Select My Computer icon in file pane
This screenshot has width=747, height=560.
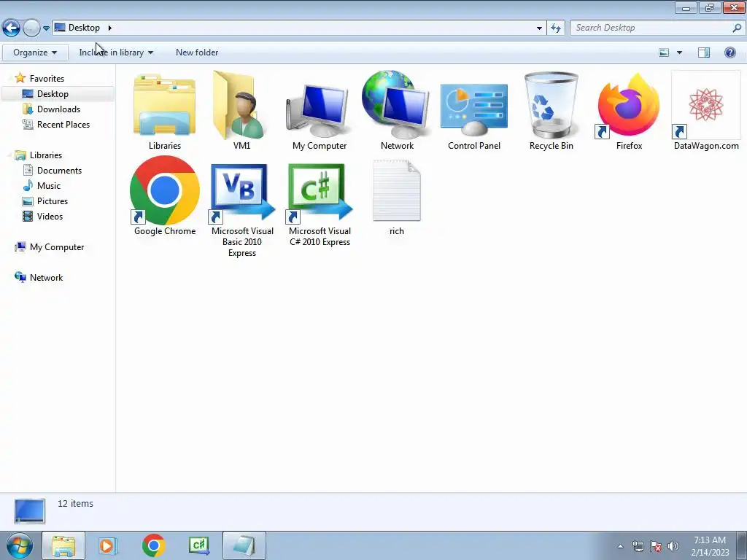pyautogui.click(x=319, y=109)
